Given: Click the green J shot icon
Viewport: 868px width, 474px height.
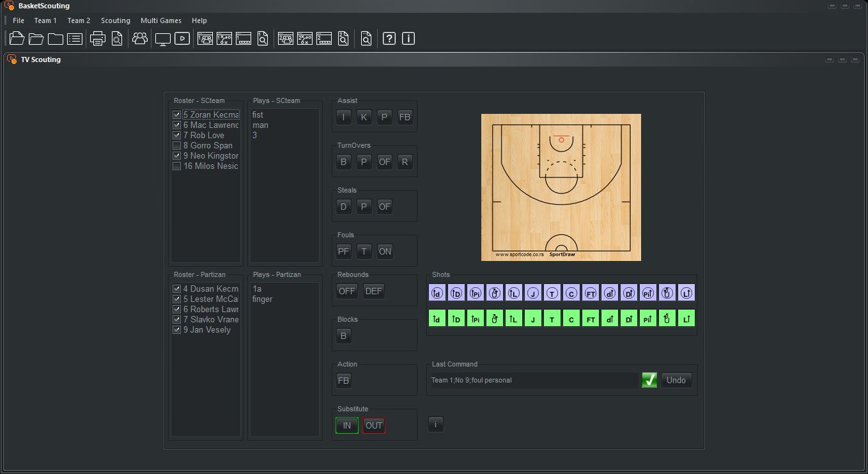Looking at the screenshot, I should 533,319.
